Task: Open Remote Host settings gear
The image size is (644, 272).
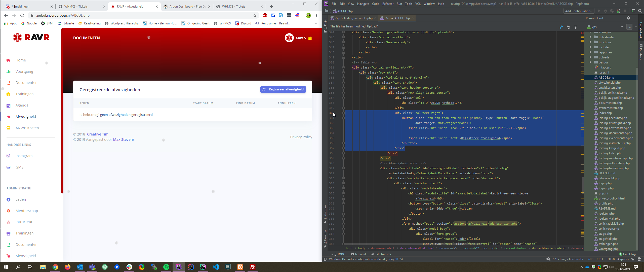Action: pos(628,18)
